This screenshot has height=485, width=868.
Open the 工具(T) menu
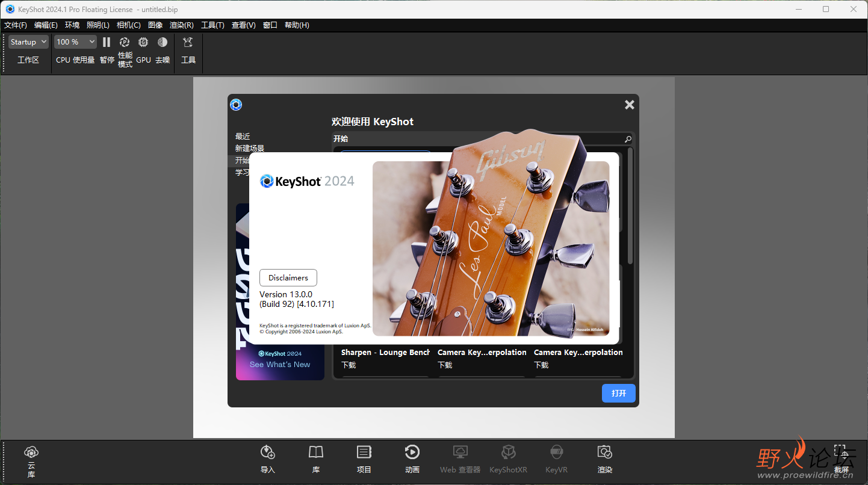point(212,25)
